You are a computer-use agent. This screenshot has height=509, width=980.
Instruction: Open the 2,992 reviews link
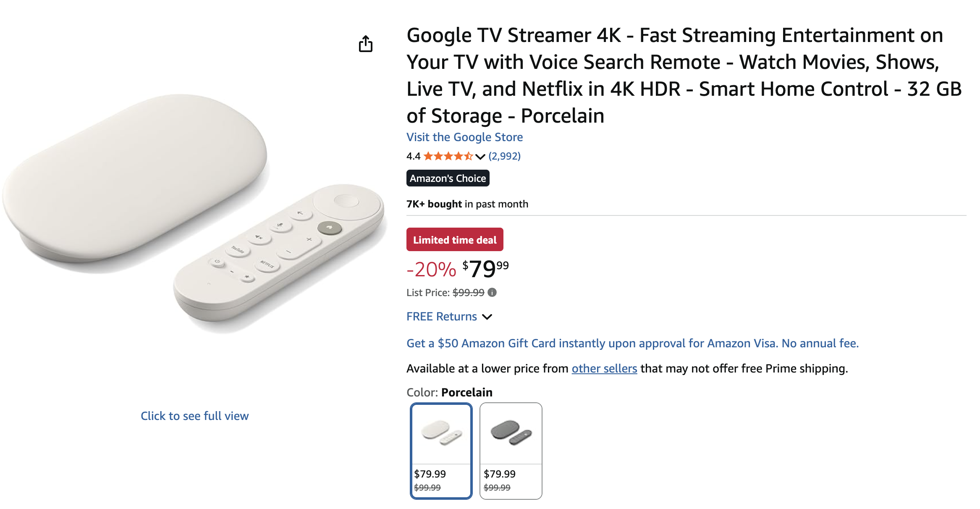tap(504, 156)
